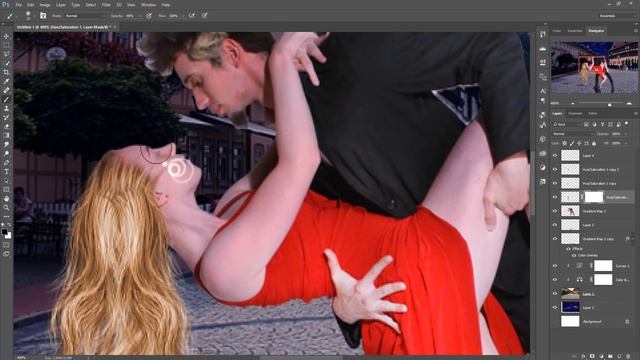
Task: Open the brush Mode dropdown in the options bar
Action: 85,16
